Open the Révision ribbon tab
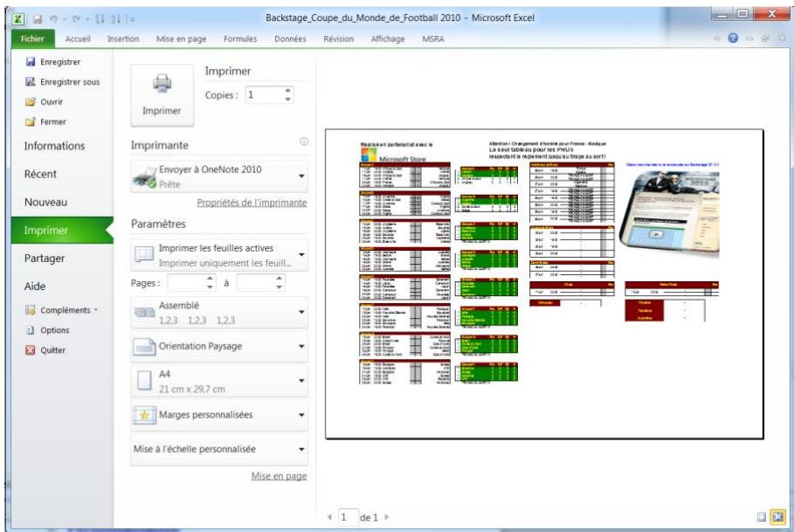This screenshot has height=532, width=794. coord(339,39)
